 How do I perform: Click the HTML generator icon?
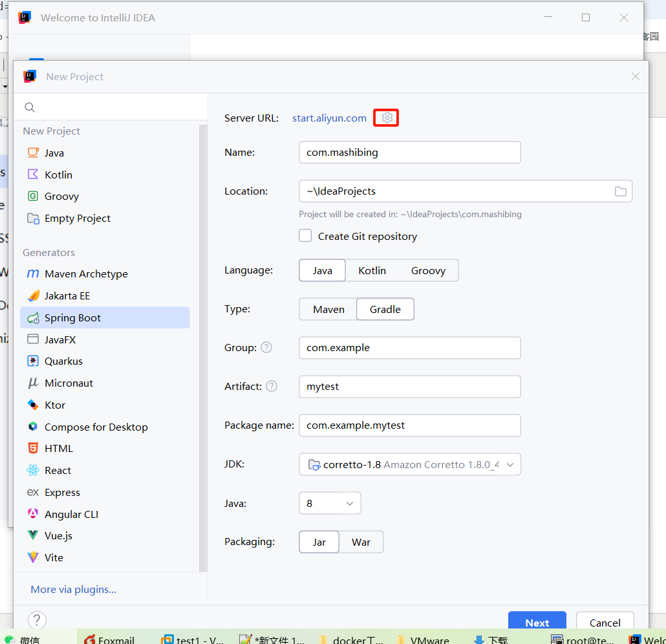[33, 448]
